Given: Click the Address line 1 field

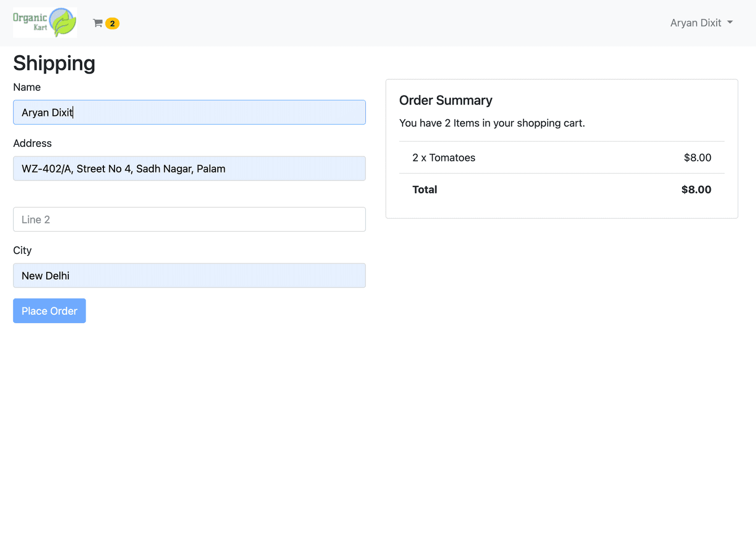Looking at the screenshot, I should (x=190, y=168).
